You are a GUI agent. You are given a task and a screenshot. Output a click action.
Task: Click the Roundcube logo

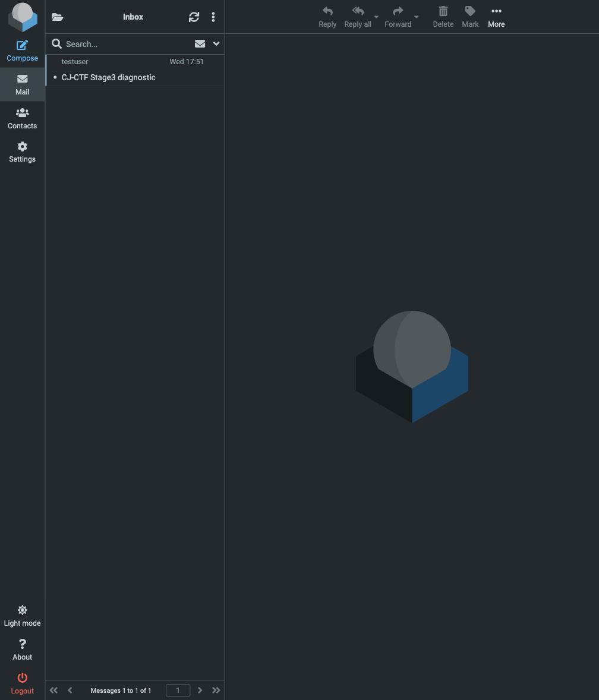pyautogui.click(x=23, y=17)
